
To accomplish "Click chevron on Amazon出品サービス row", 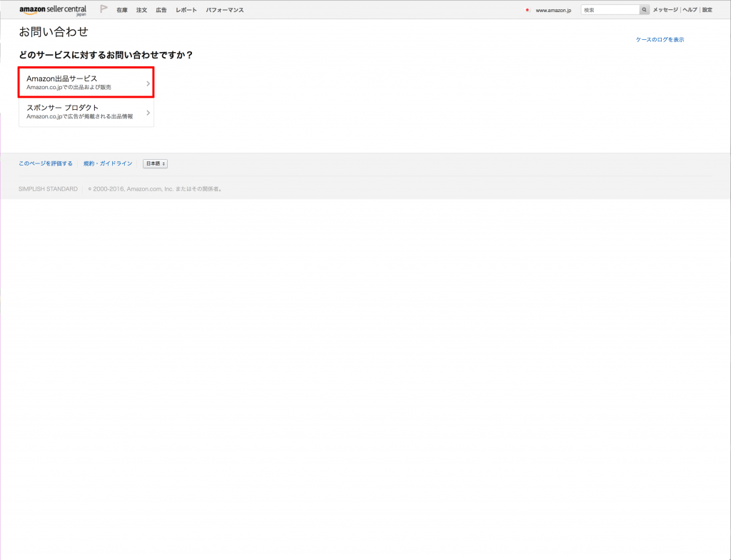I will click(148, 84).
